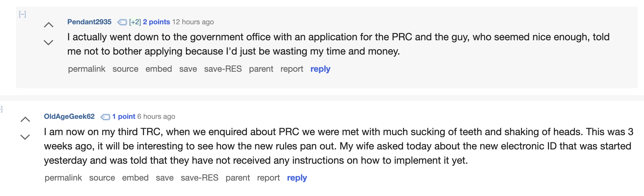Image resolution: width=644 pixels, height=196 pixels.
Task: Open Pendant2935's user profile
Action: click(x=89, y=22)
